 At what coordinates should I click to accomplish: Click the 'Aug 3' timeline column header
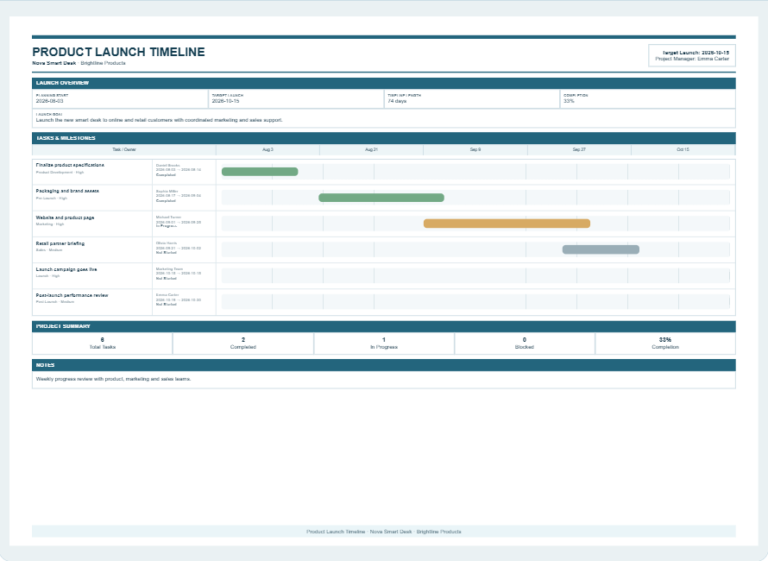click(x=267, y=149)
